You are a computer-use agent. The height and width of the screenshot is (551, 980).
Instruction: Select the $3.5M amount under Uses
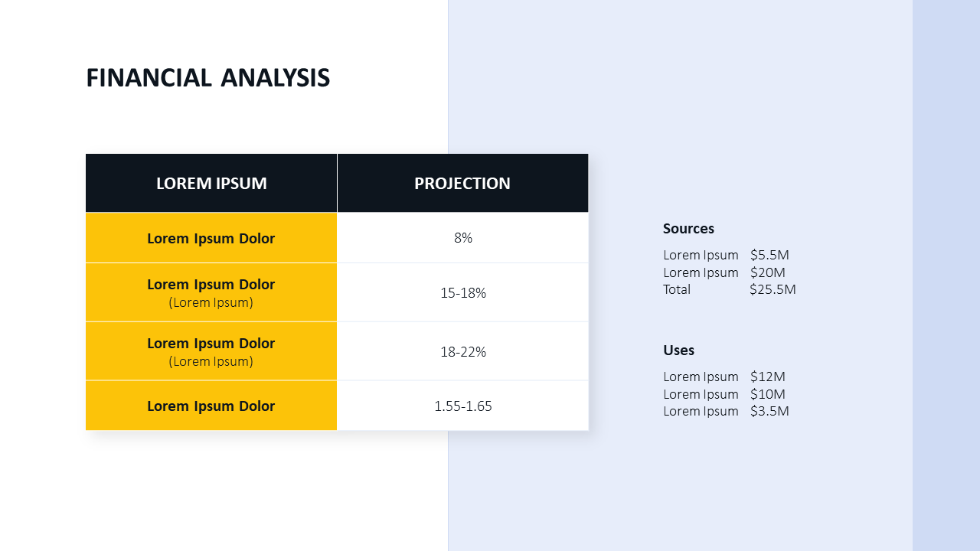pyautogui.click(x=769, y=411)
